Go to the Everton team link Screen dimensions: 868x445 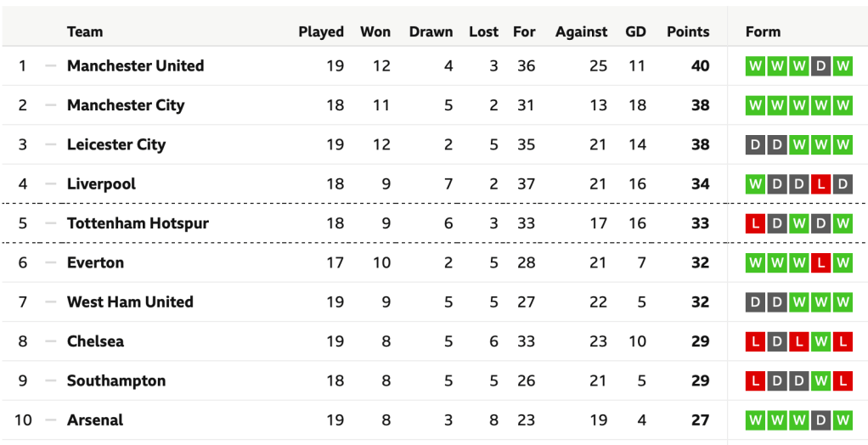click(95, 263)
